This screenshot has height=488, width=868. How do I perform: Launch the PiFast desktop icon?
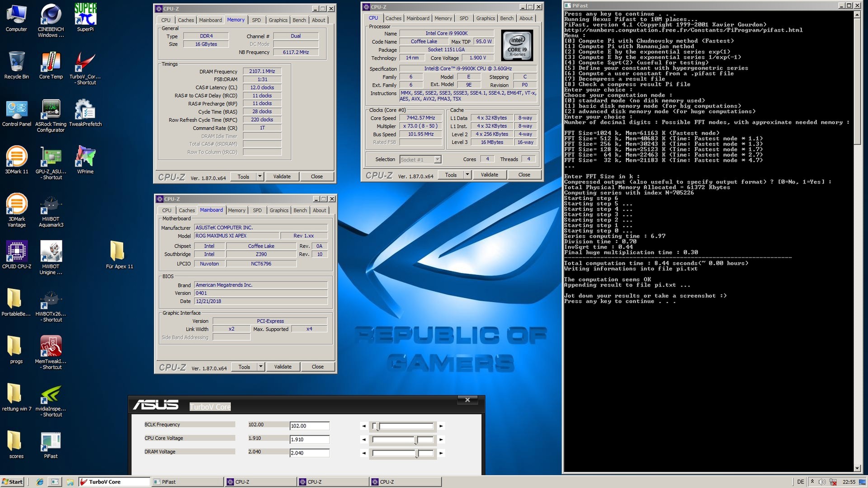[x=51, y=445]
